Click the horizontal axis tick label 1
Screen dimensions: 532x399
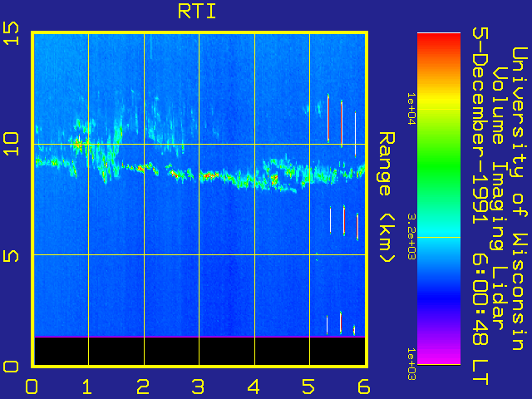pyautogui.click(x=87, y=387)
